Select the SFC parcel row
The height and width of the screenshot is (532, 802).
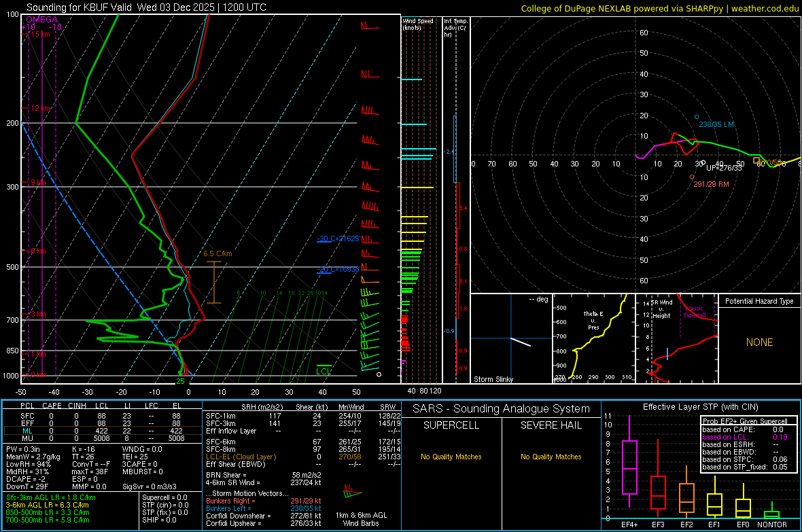tap(101, 416)
